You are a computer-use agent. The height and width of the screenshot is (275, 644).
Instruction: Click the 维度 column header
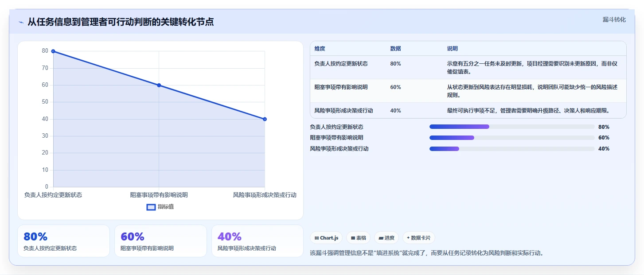point(320,48)
